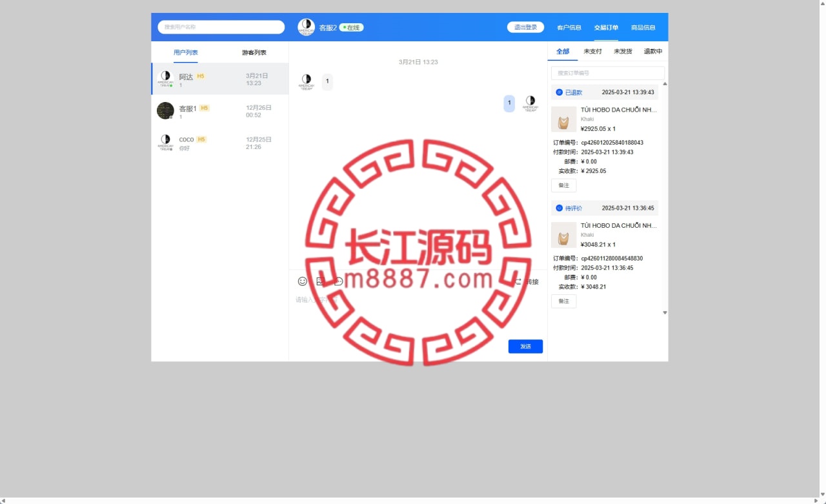Click coco user avatar in list

(166, 142)
